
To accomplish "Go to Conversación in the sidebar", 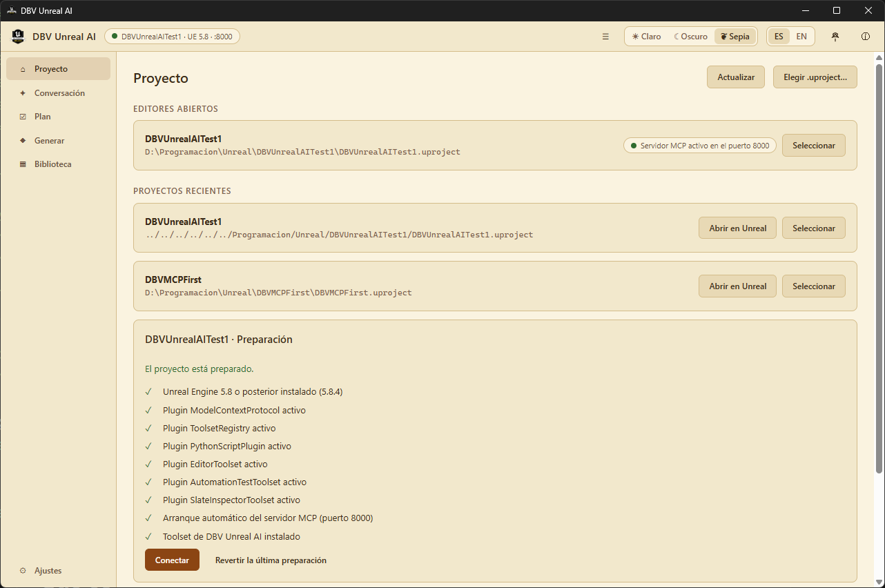I will pyautogui.click(x=58, y=93).
